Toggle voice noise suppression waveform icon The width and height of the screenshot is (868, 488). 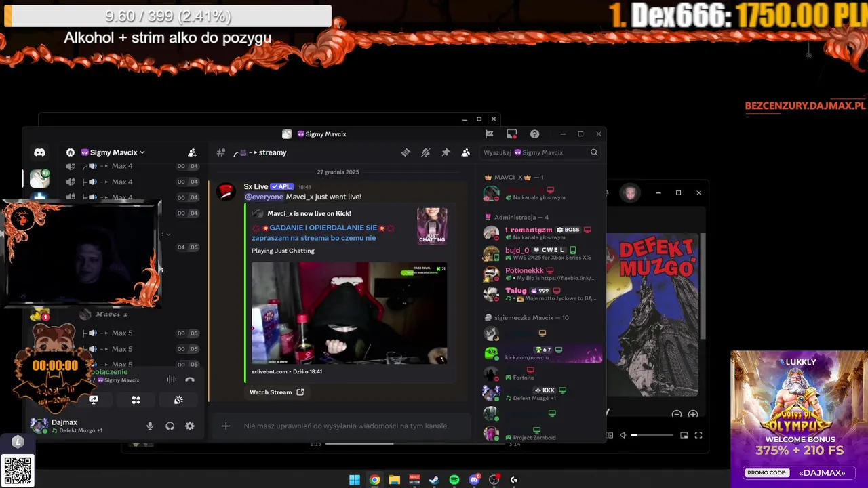pos(172,380)
